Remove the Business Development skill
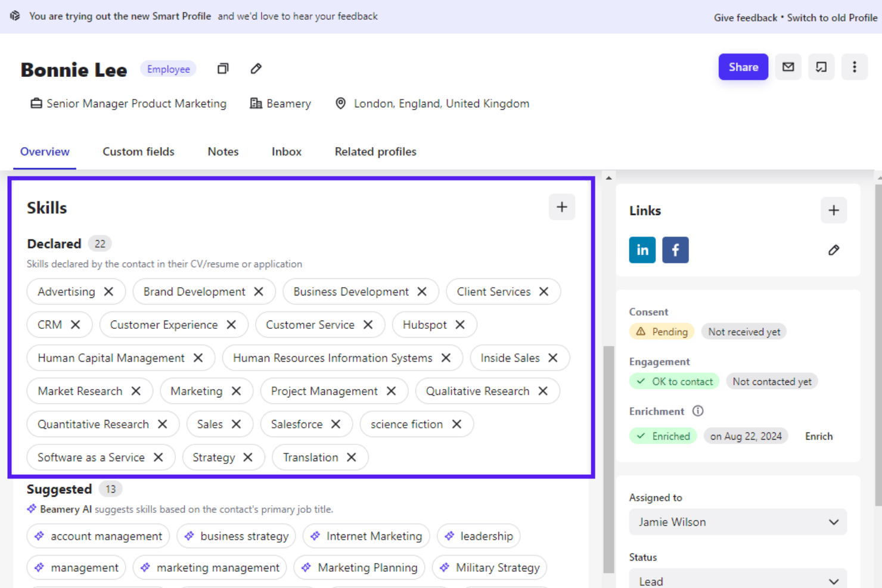Image resolution: width=882 pixels, height=588 pixels. click(422, 291)
